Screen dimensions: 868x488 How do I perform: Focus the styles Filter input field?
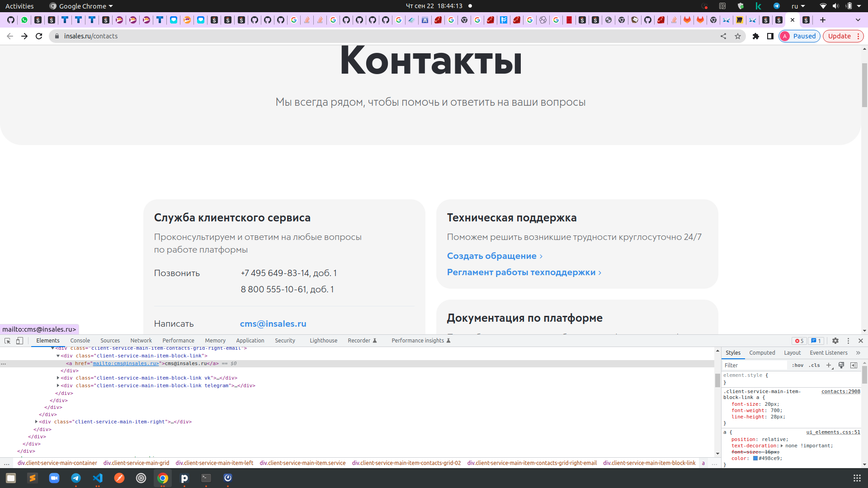pos(755,365)
